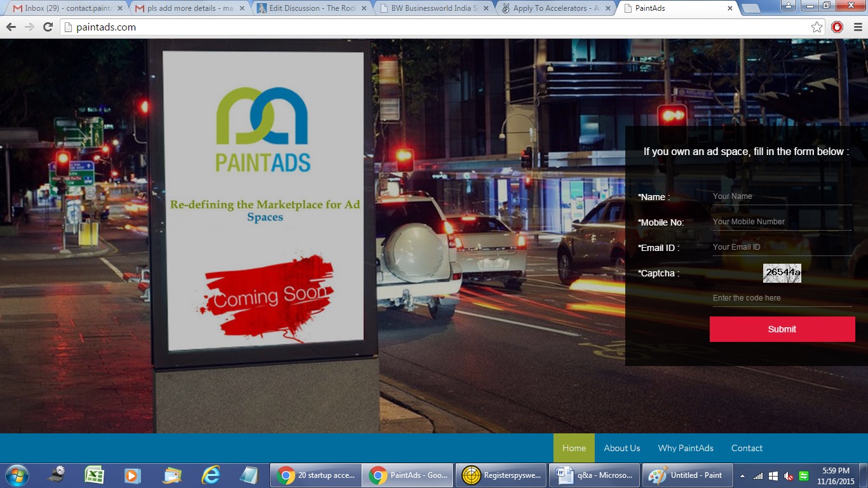Launch Excel from the taskbar
Screen dimensions: 868x488
(95, 475)
